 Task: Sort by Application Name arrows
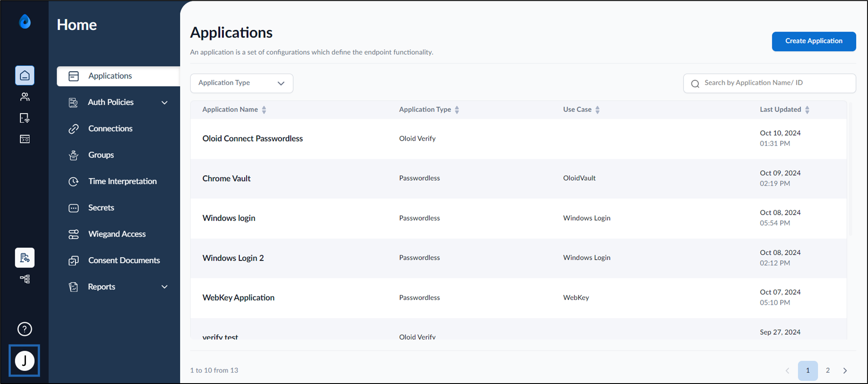(x=264, y=110)
